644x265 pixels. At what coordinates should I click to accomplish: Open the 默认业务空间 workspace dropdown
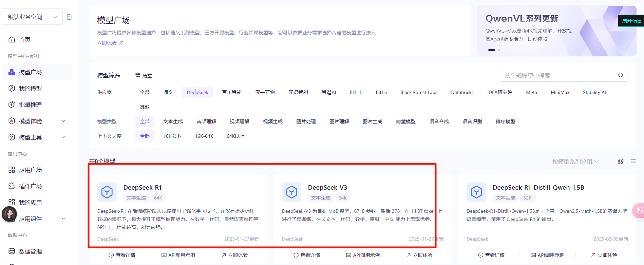point(32,17)
